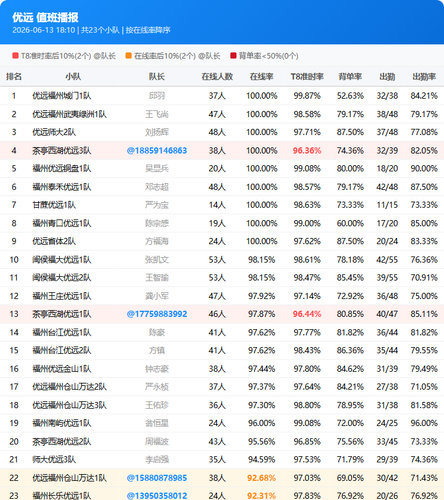Click the red 96.44% T8 value
This screenshot has width=444, height=500.
[307, 314]
